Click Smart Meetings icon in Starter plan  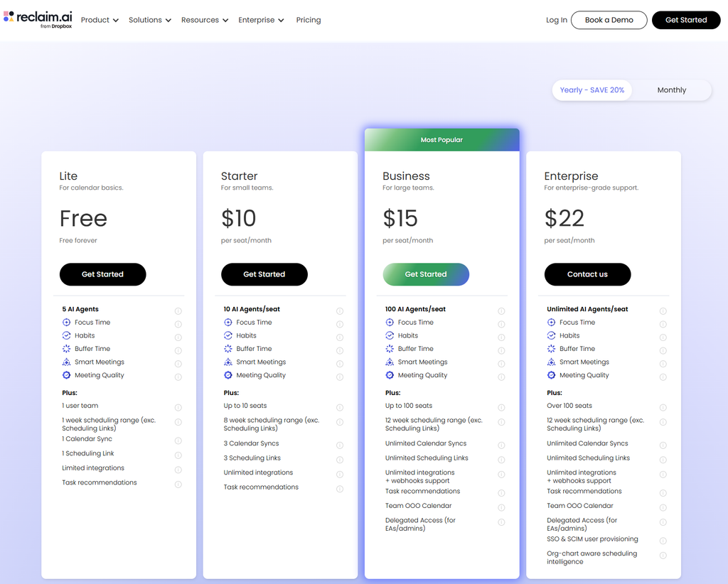[228, 362]
